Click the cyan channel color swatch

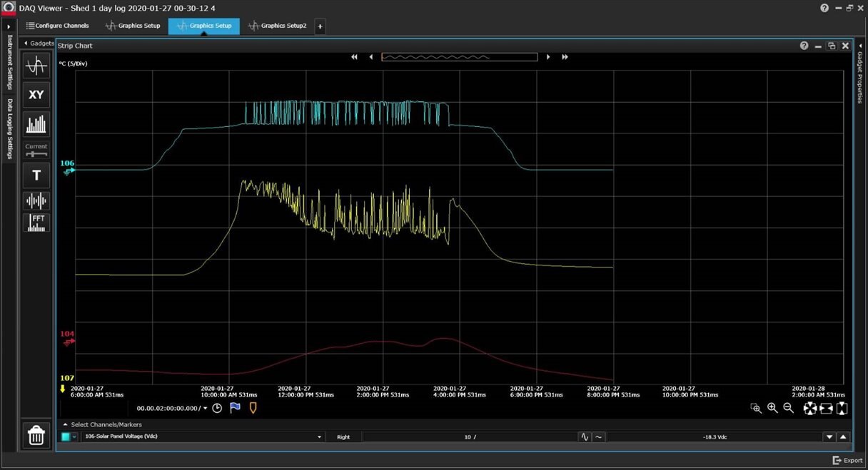click(x=66, y=437)
